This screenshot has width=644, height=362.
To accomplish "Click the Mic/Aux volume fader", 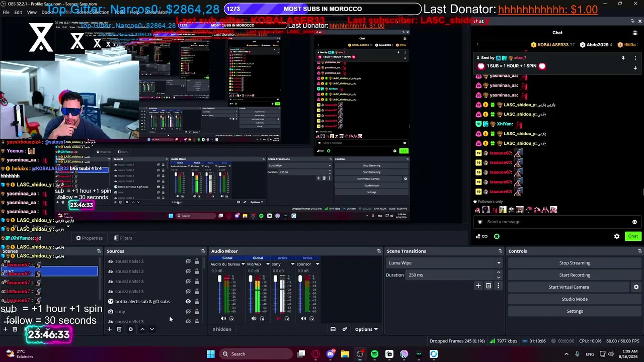I will tap(250, 279).
